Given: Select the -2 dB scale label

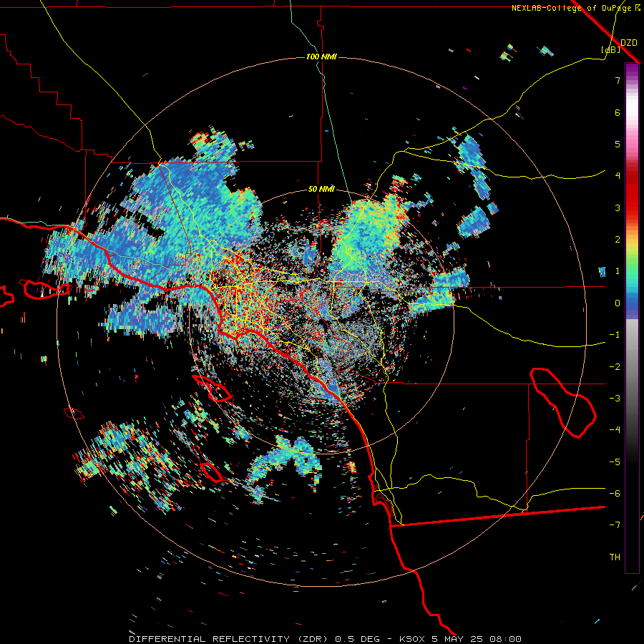Looking at the screenshot, I should click(x=615, y=367).
